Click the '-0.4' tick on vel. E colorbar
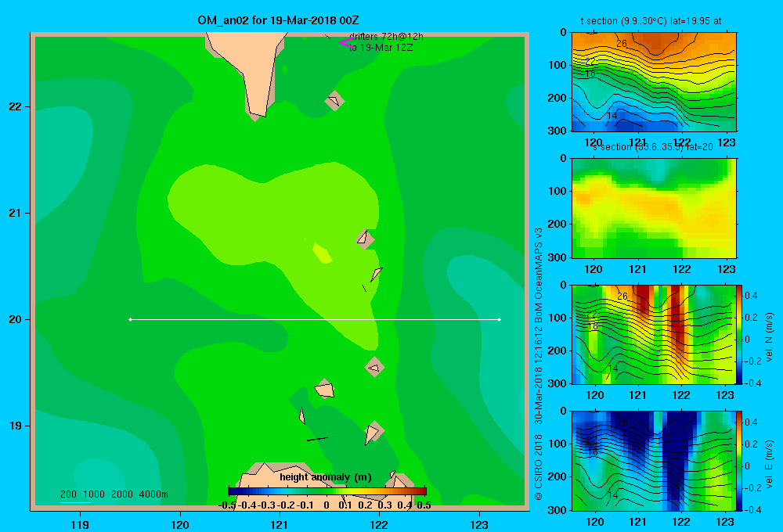Image resolution: width=783 pixels, height=532 pixels. click(753, 509)
